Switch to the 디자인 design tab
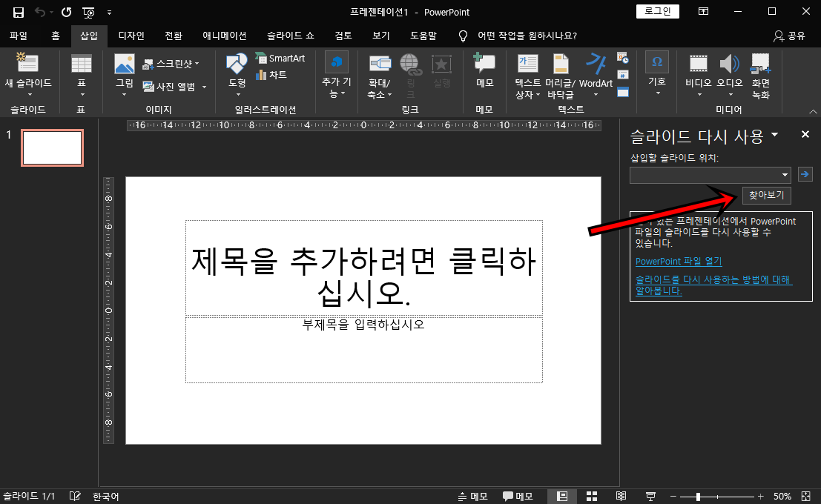The height and width of the screenshot is (504, 821). pos(131,36)
